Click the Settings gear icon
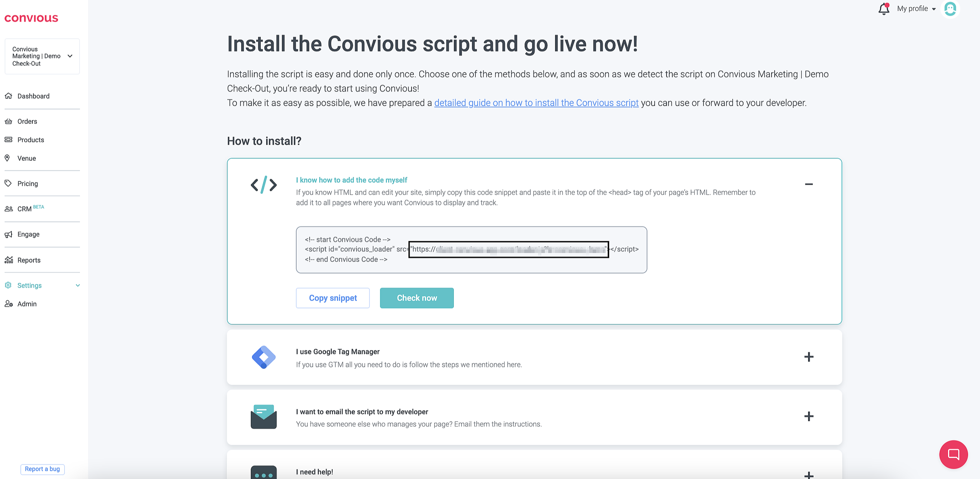This screenshot has height=479, width=980. (x=8, y=285)
